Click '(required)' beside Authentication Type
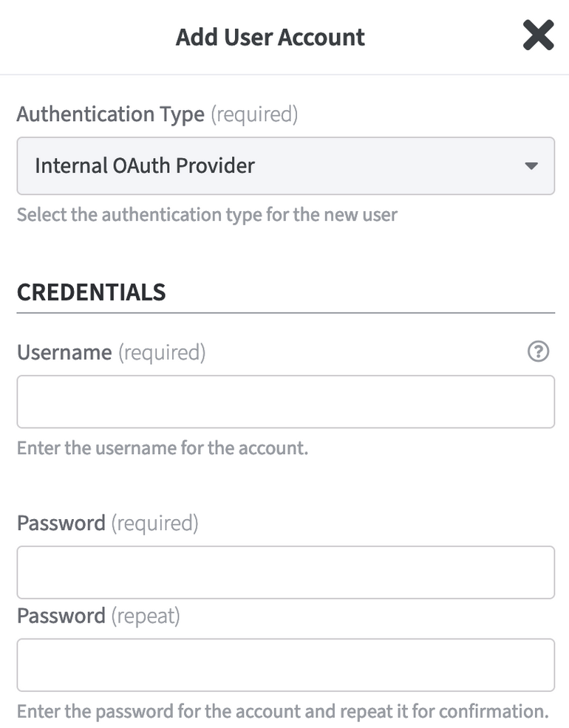 (254, 114)
